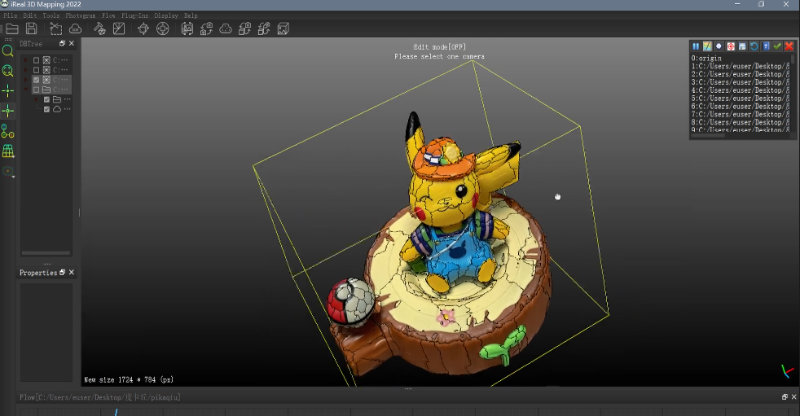Select camera entry 1 in the list
This screenshot has height=416, width=800.
(x=740, y=66)
